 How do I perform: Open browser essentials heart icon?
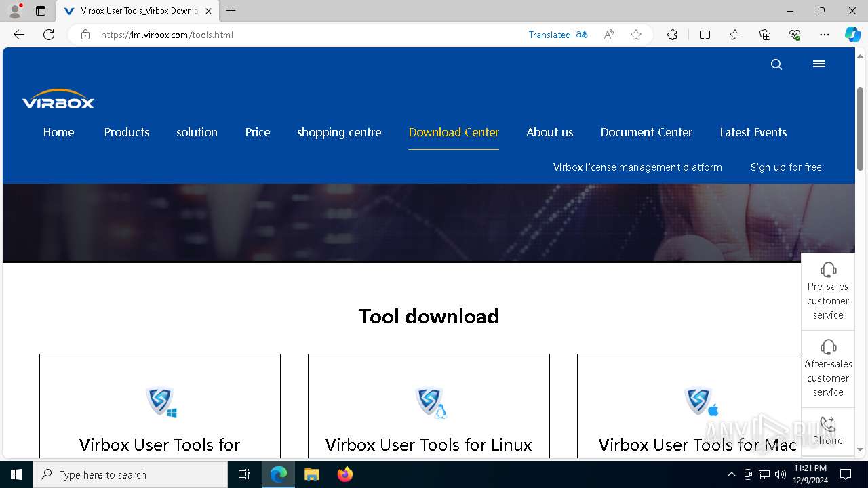click(795, 35)
